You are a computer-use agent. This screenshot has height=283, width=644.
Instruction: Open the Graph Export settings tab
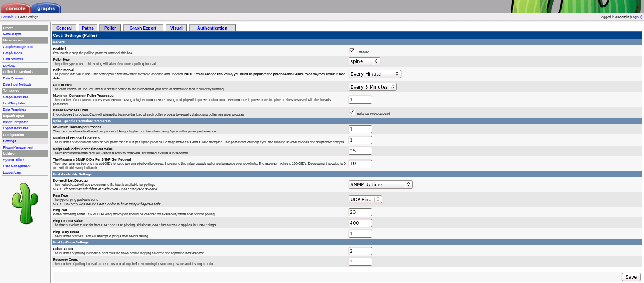pos(143,28)
